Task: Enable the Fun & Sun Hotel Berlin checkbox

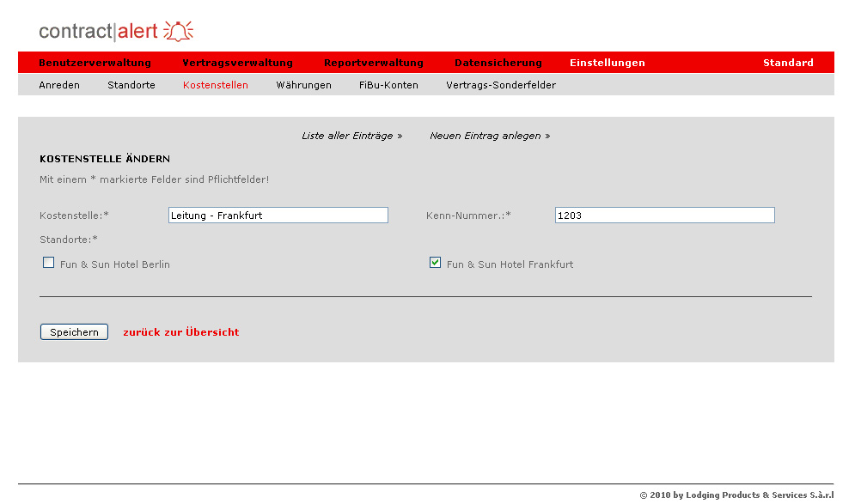Action: point(49,263)
